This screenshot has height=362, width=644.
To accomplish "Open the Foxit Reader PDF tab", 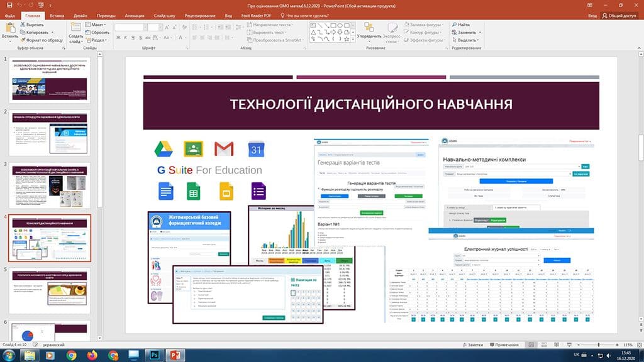I will (x=256, y=16).
